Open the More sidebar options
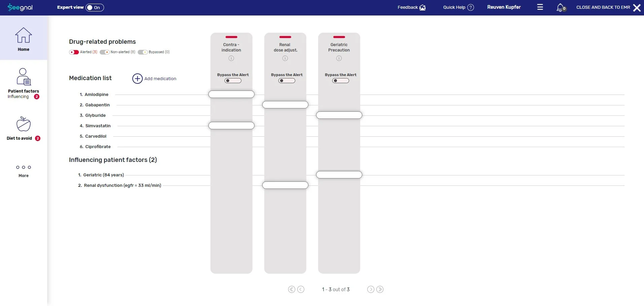 click(x=24, y=171)
